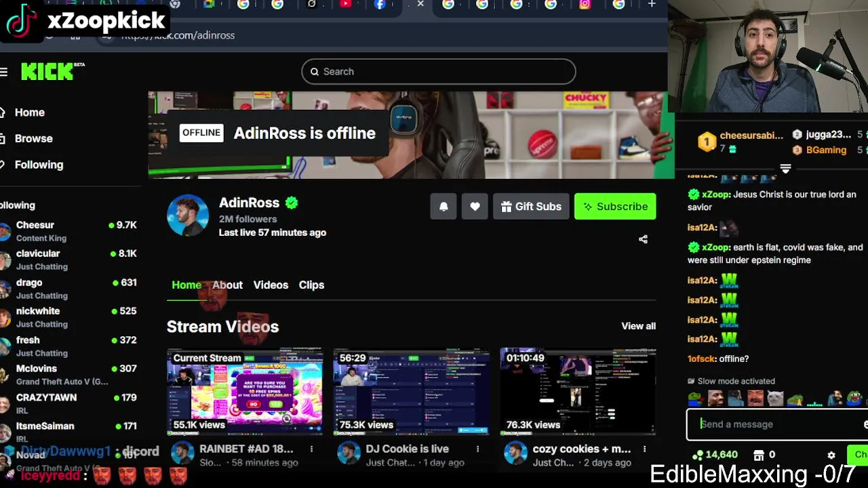Select the Clips channel tab
This screenshot has height=488, width=868.
pos(311,285)
